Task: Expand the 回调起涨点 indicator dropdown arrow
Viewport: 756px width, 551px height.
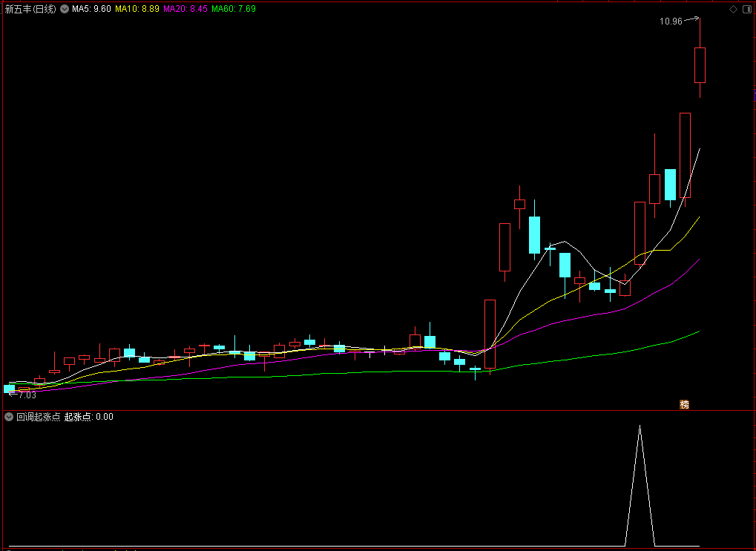Action: pyautogui.click(x=9, y=417)
